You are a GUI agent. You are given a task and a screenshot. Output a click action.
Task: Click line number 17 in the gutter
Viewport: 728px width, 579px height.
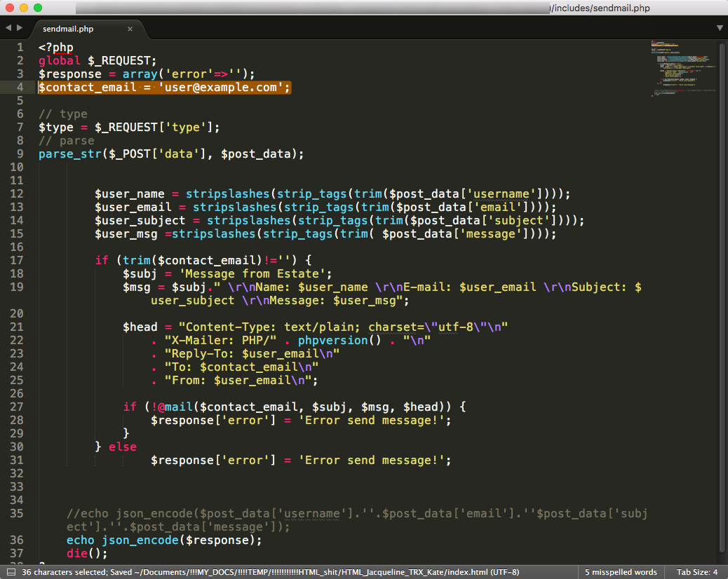(17, 260)
